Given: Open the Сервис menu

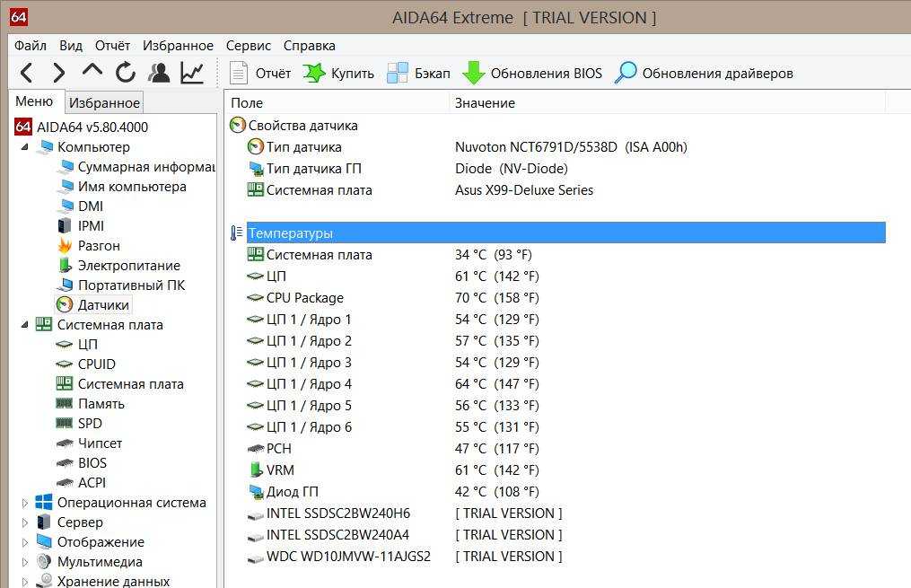Looking at the screenshot, I should 249,45.
